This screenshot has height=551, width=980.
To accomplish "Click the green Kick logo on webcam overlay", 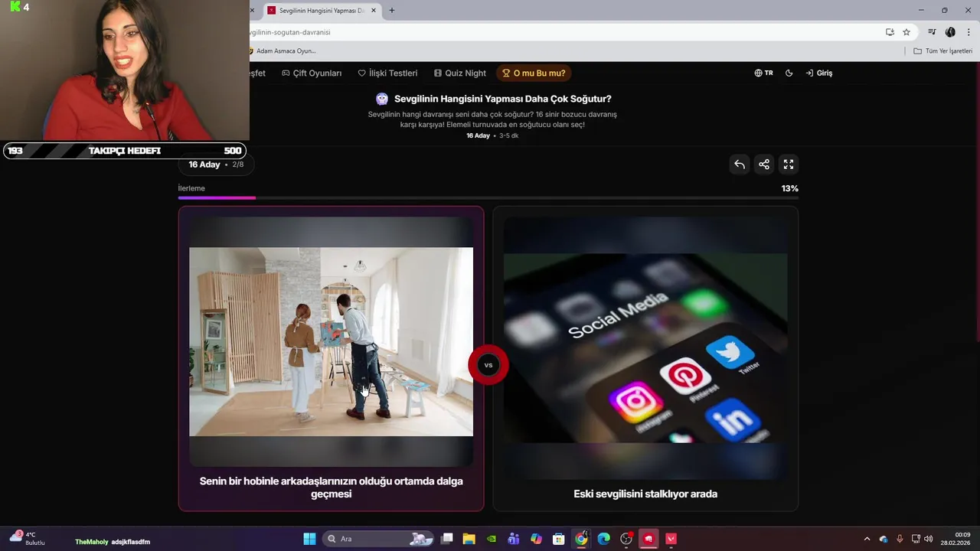I will click(15, 7).
